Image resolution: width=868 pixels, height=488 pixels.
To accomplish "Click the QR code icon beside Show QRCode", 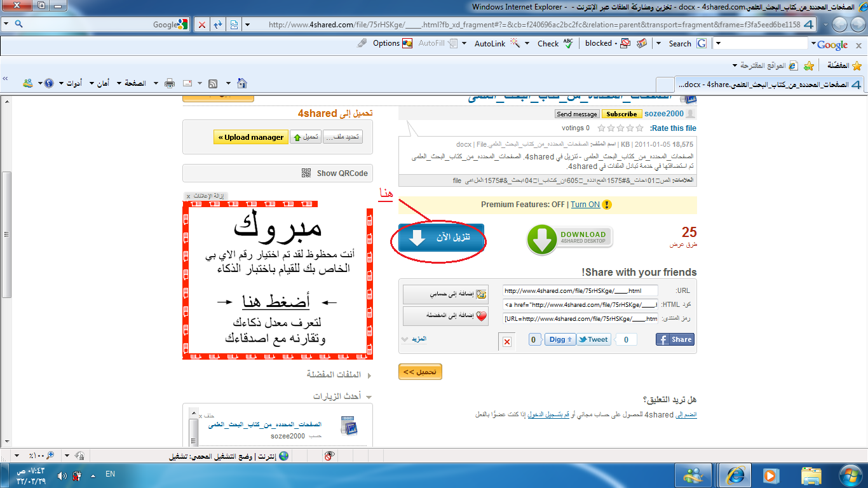I will (306, 173).
